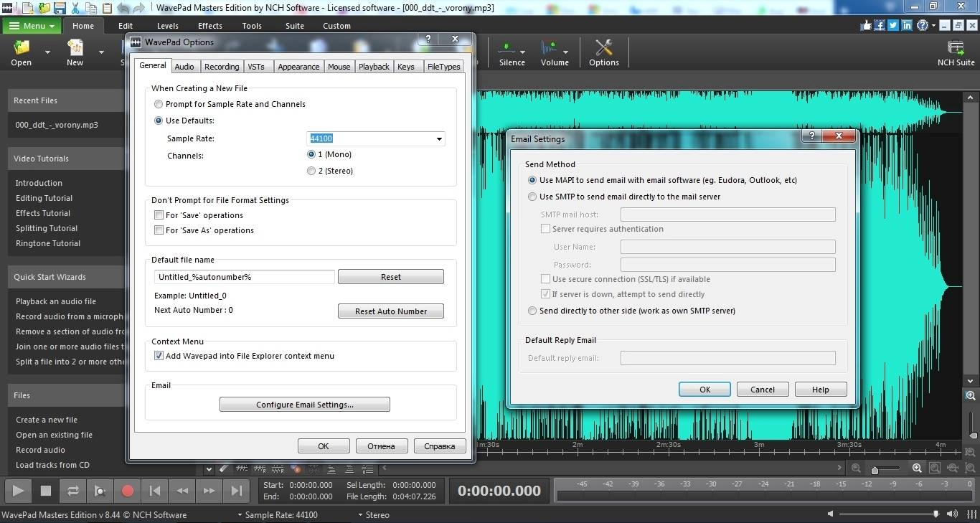Open the Options wrench toolbar icon
Viewport: 980px width, 523px height.
(x=603, y=48)
